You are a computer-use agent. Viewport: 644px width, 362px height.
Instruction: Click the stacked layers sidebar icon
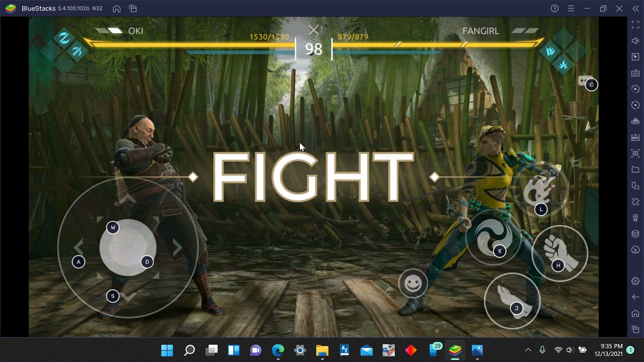635,234
